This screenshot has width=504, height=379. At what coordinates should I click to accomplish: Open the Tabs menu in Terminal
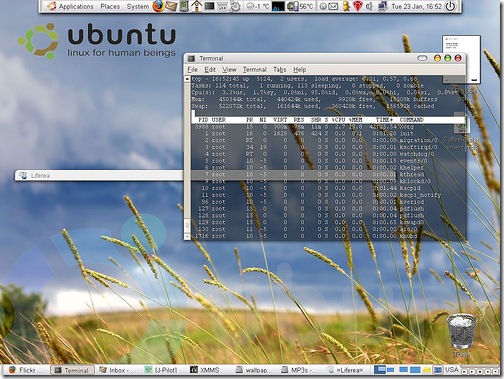click(x=280, y=70)
